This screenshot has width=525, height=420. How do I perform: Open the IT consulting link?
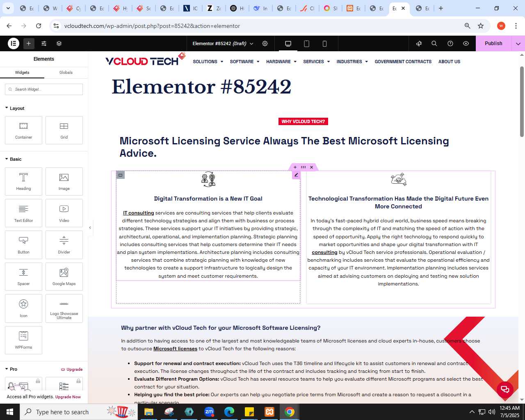(139, 213)
